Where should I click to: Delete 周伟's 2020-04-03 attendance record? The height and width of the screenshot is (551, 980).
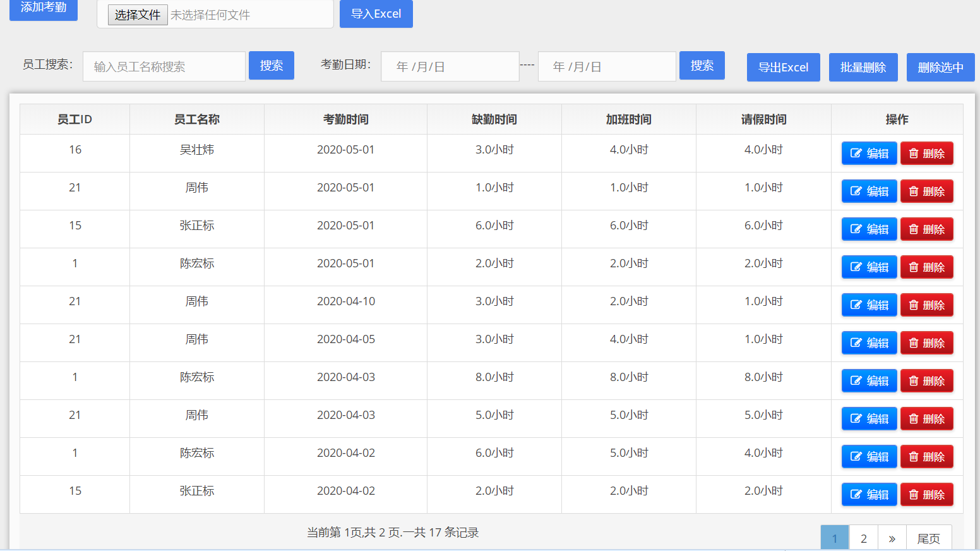point(926,418)
